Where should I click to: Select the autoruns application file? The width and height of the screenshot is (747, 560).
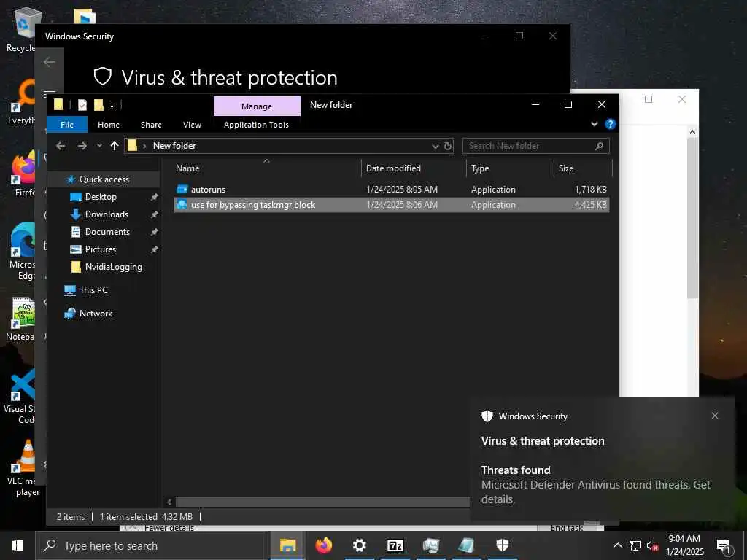click(x=391, y=190)
